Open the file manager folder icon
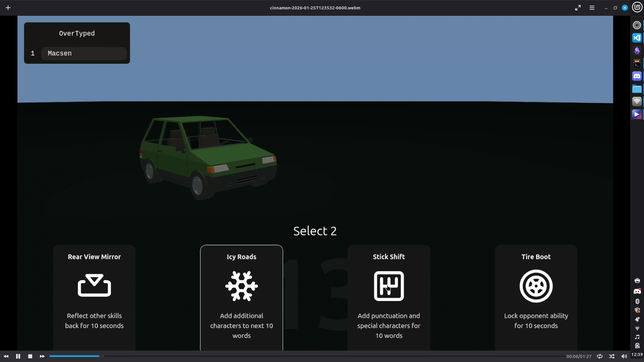The width and height of the screenshot is (644, 362). pos(637,89)
